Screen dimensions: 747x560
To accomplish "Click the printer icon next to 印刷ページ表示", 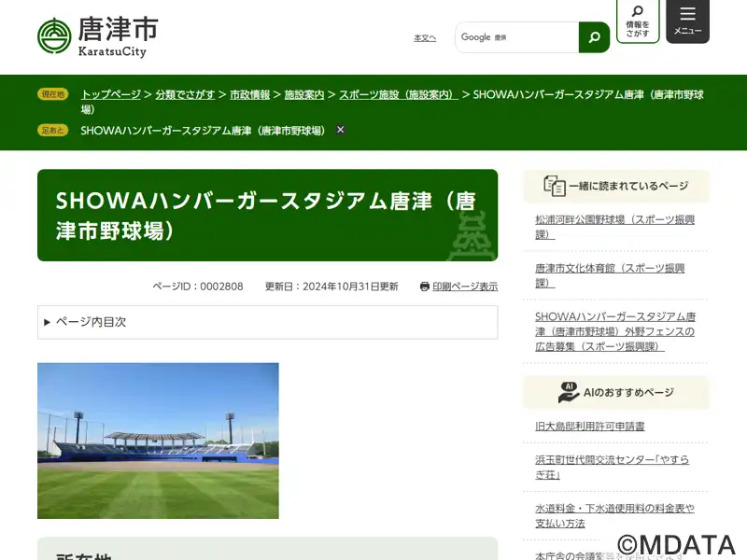I will click(425, 287).
